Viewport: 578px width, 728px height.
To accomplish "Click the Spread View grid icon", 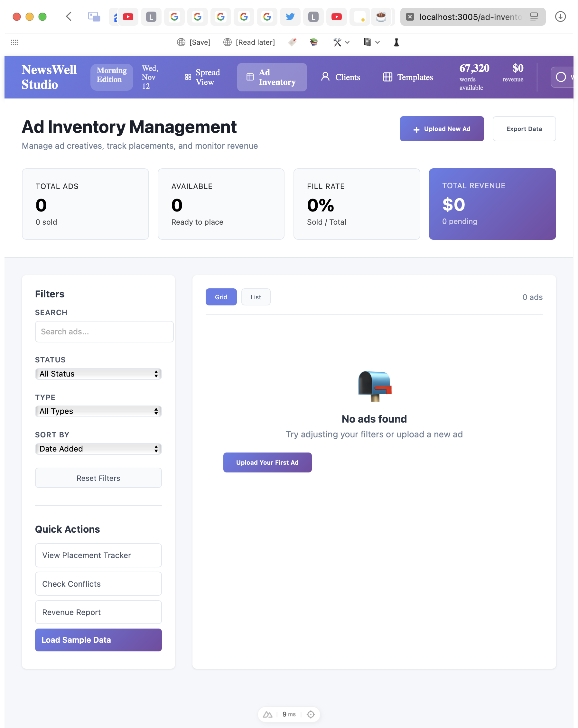I will tap(188, 77).
